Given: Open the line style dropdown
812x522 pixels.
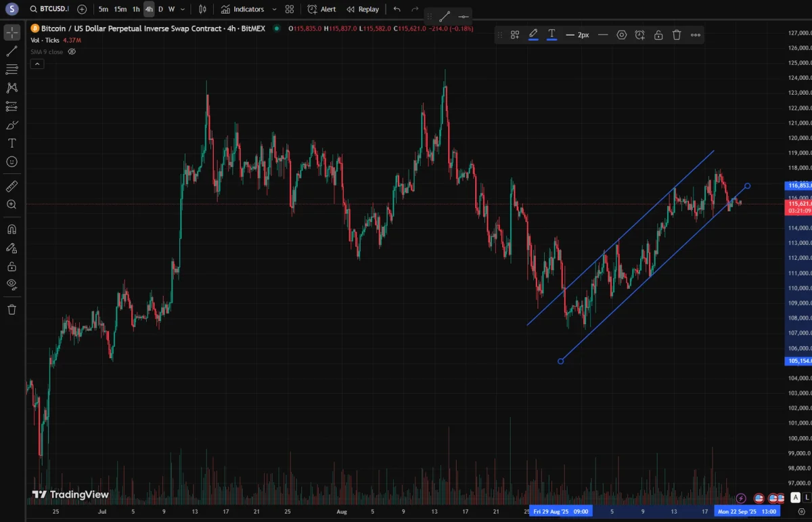Looking at the screenshot, I should pyautogui.click(x=603, y=35).
